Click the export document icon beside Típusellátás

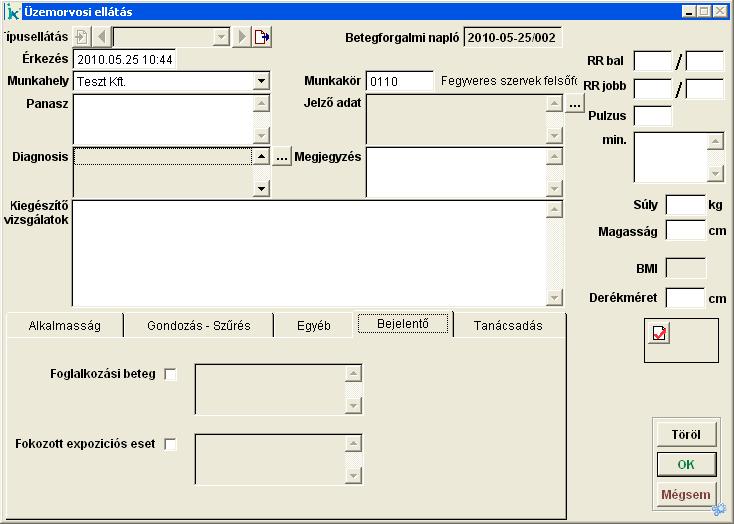point(262,37)
